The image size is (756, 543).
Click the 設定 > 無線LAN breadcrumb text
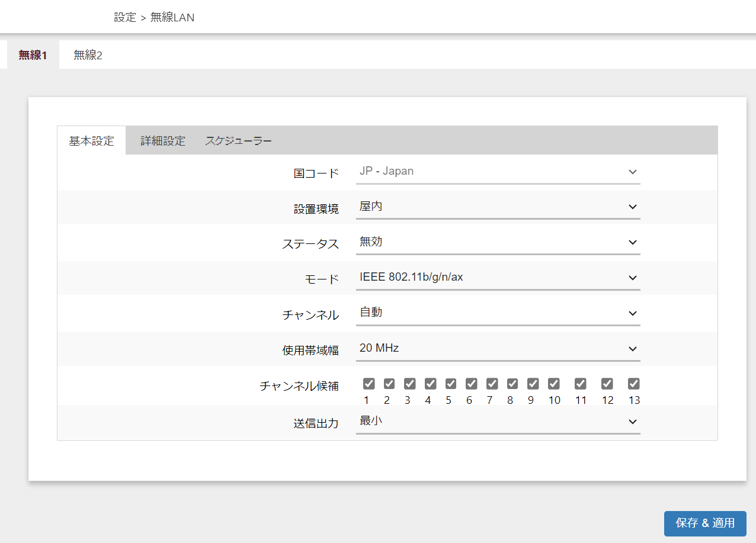[154, 18]
